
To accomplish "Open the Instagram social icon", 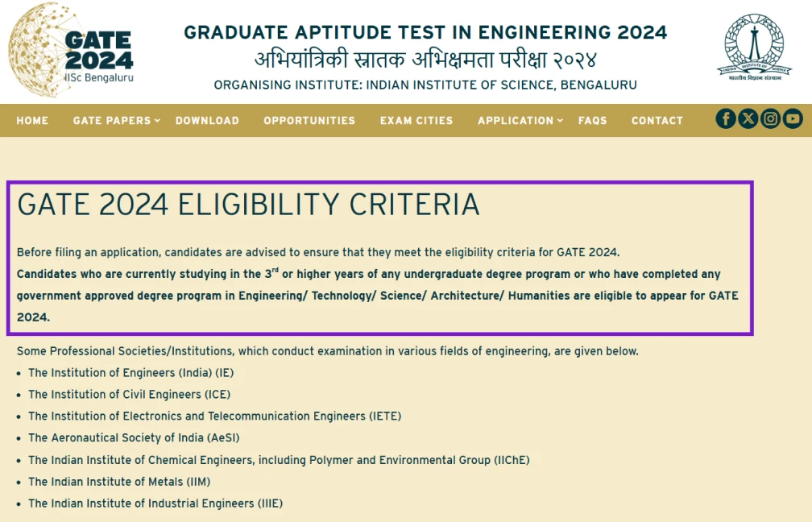I will pos(771,119).
